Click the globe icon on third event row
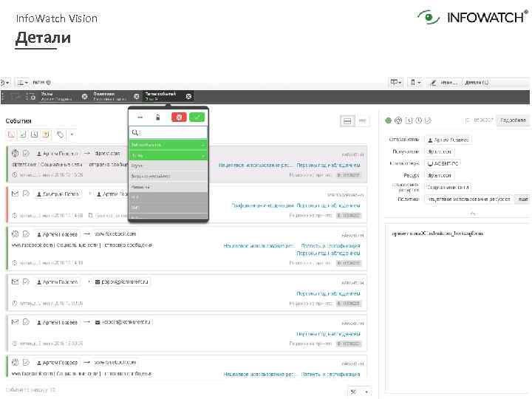 click(16, 234)
